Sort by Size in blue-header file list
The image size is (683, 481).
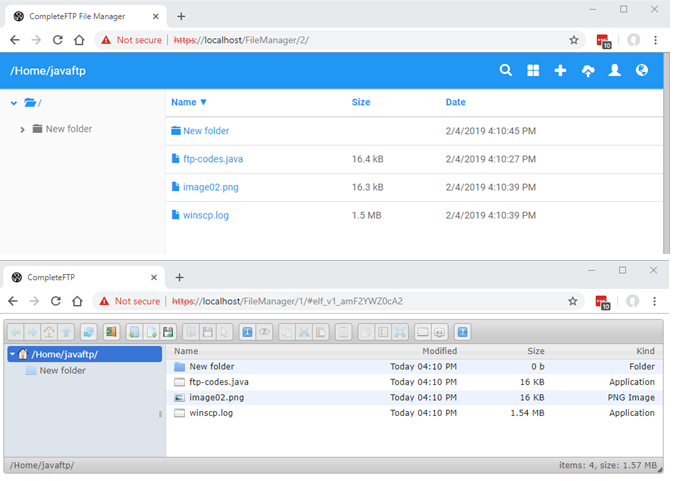pos(361,102)
